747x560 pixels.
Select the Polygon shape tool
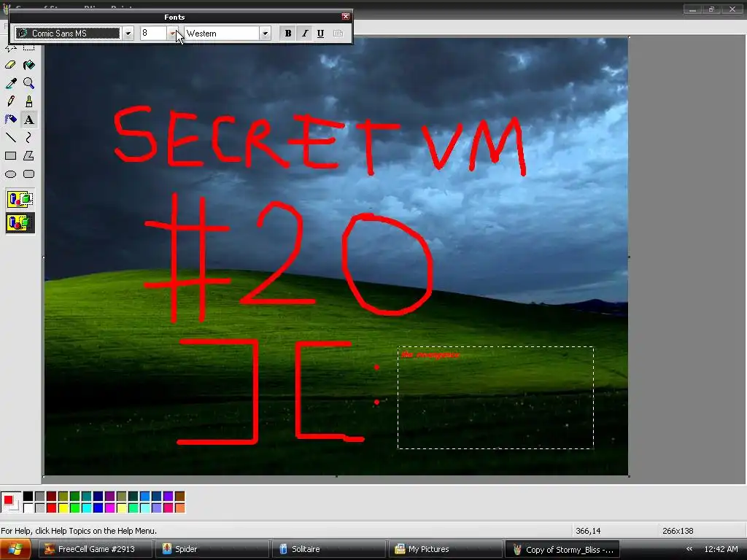pyautogui.click(x=29, y=156)
